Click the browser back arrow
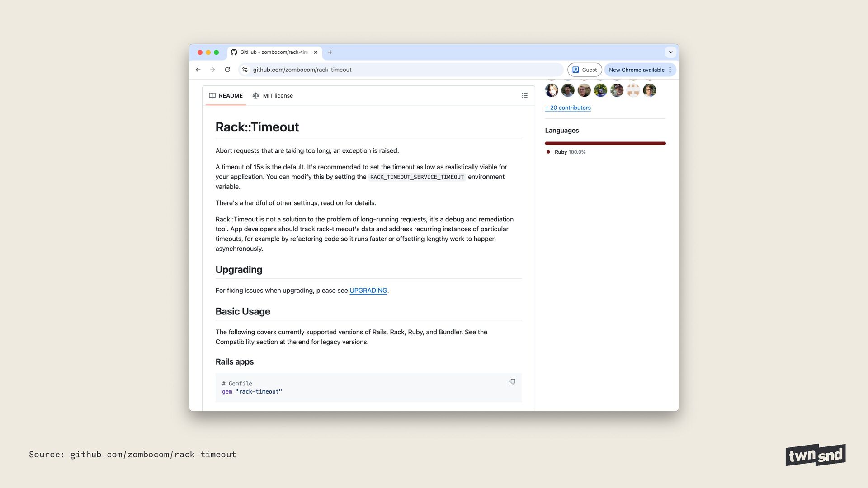Screen dimensions: 868x488 point(198,70)
